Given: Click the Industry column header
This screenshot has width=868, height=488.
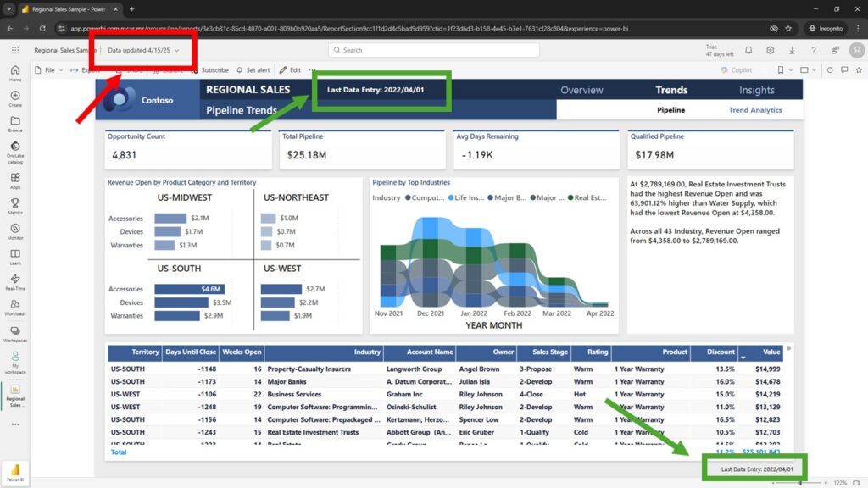Looking at the screenshot, I should [x=324, y=352].
